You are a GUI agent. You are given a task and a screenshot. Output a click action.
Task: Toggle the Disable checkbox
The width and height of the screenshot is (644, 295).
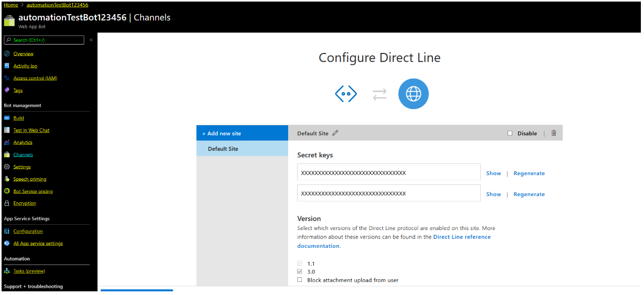[x=510, y=133]
